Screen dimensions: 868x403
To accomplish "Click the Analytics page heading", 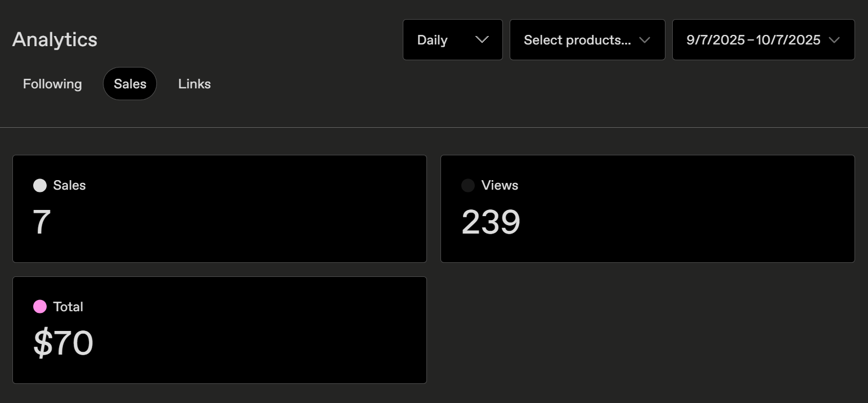I will point(55,39).
